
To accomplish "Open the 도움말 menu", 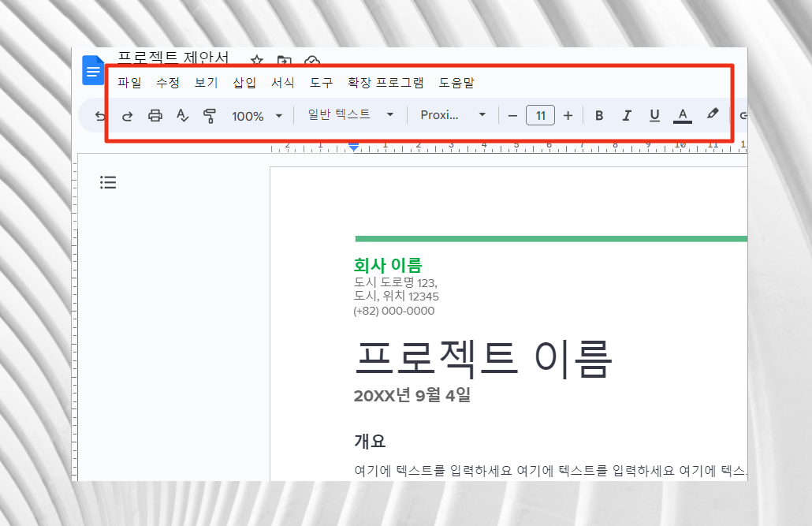I will (x=456, y=82).
